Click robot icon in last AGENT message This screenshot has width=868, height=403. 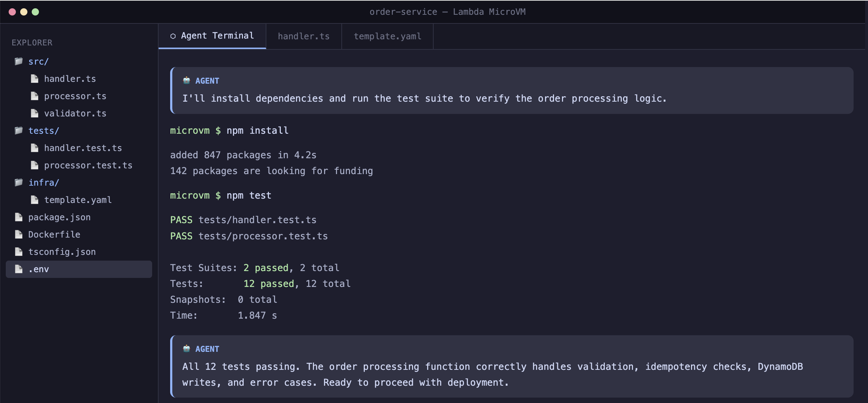click(186, 349)
